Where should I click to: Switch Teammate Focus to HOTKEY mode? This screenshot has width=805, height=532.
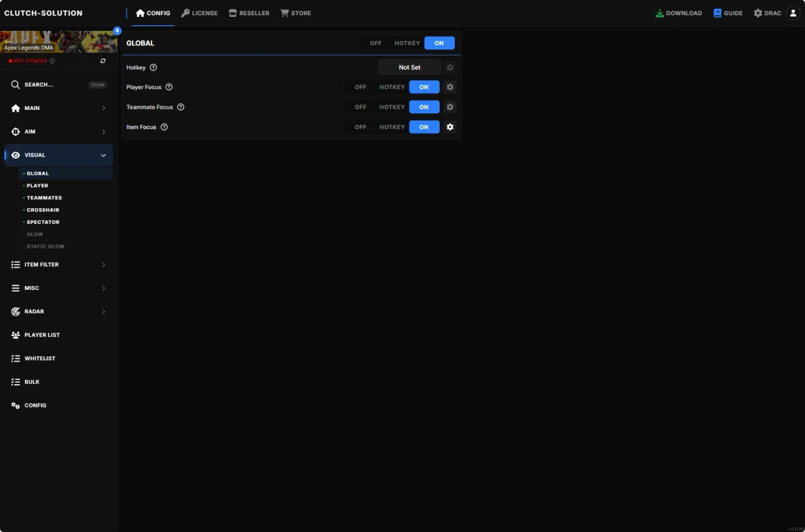tap(391, 107)
